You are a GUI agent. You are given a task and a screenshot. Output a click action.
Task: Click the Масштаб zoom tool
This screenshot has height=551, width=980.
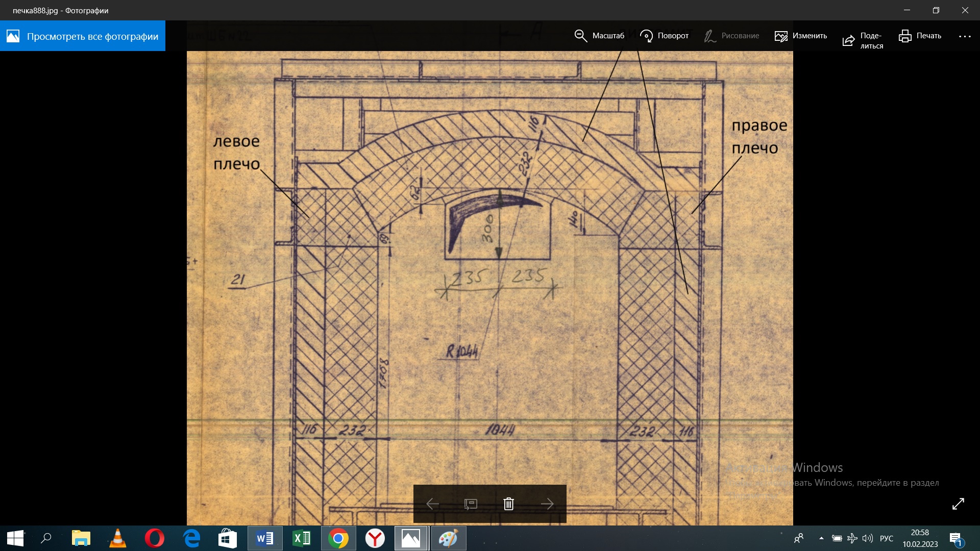(x=599, y=36)
